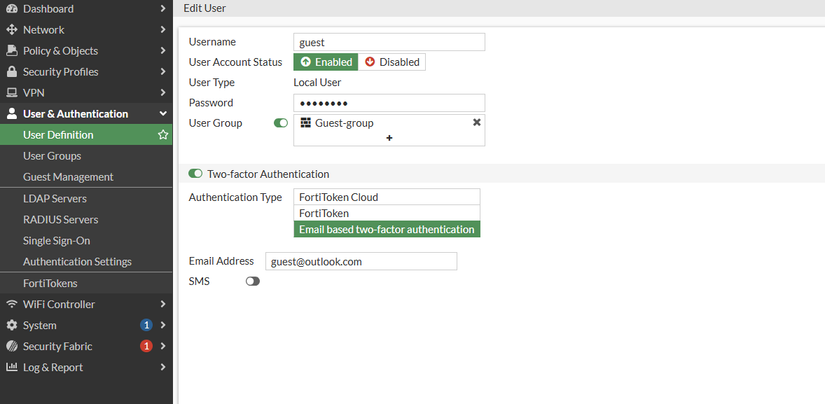Open User Definition page
This screenshot has height=404, width=825.
(86, 135)
